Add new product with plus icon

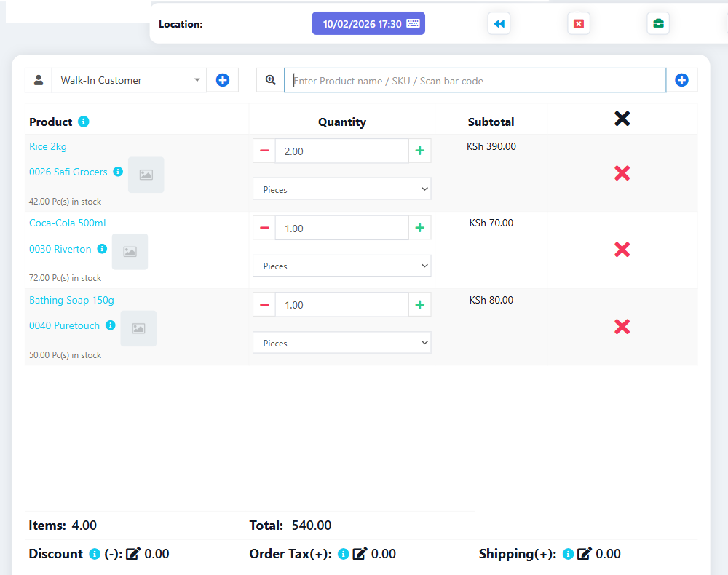point(681,80)
